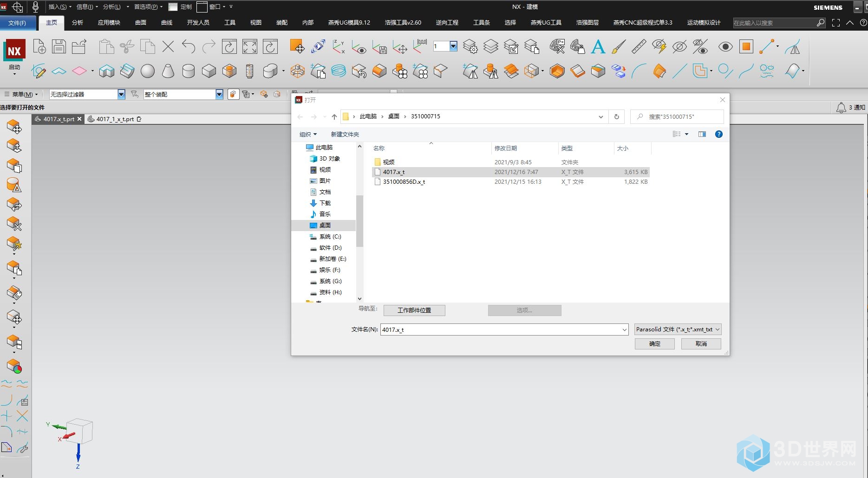Switch to the 曲面 ribbon tab
This screenshot has width=868, height=478.
point(141,23)
